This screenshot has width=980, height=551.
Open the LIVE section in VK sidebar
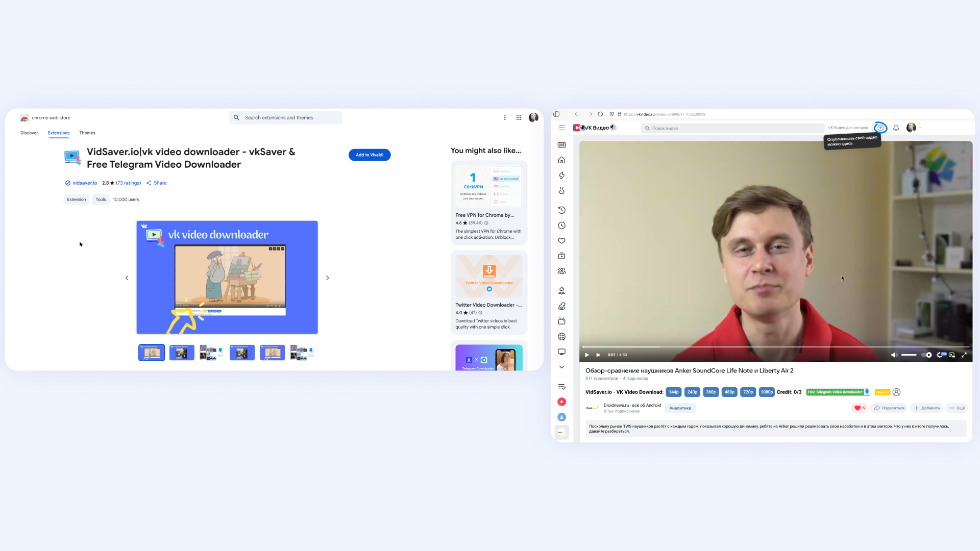(x=561, y=145)
